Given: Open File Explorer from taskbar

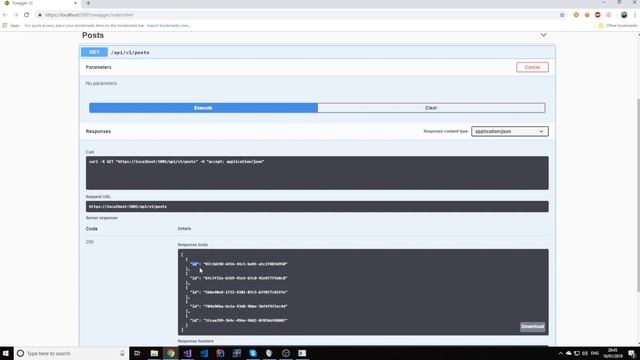Looking at the screenshot, I should [x=154, y=353].
